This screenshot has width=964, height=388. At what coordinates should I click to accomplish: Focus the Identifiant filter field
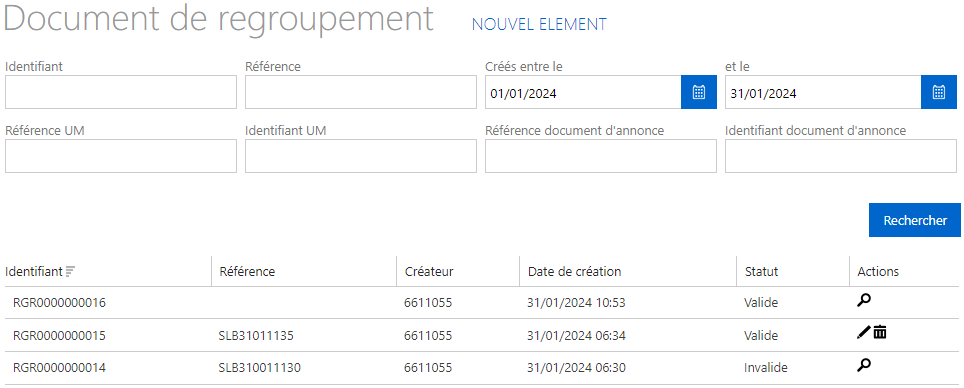[x=120, y=92]
